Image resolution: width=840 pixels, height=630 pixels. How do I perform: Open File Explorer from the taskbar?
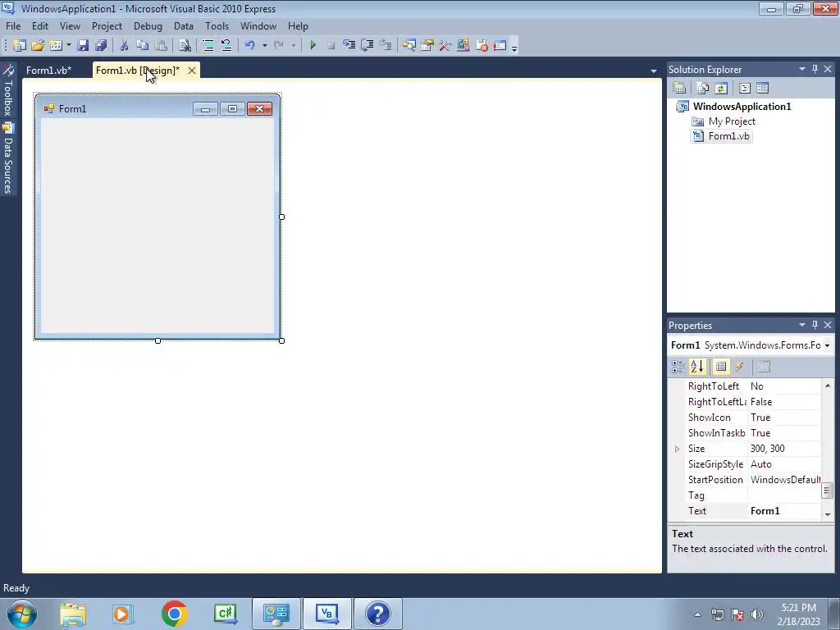click(73, 614)
